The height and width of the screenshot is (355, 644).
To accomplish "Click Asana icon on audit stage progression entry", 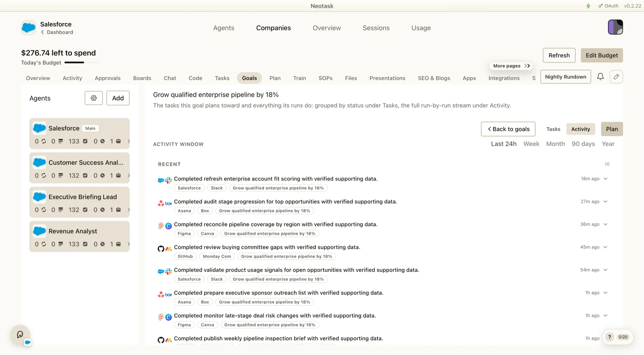I will click(x=161, y=203).
